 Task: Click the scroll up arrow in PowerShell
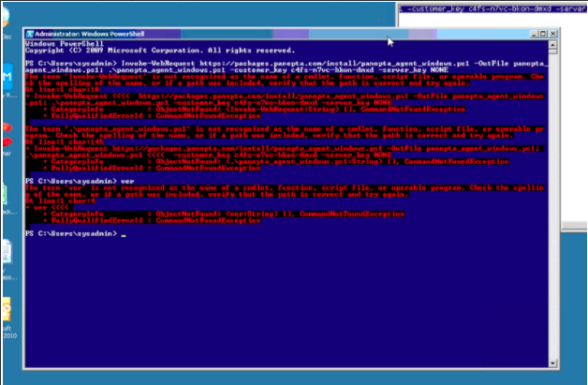click(x=552, y=45)
